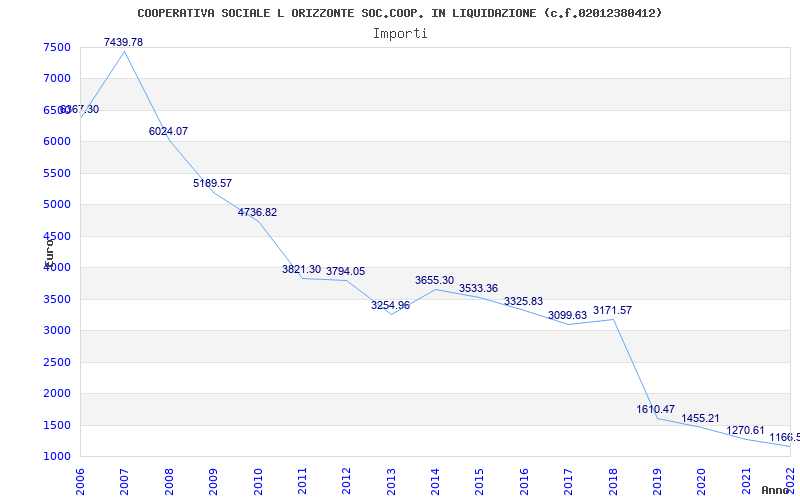Click the 3099.63 data label

point(567,316)
